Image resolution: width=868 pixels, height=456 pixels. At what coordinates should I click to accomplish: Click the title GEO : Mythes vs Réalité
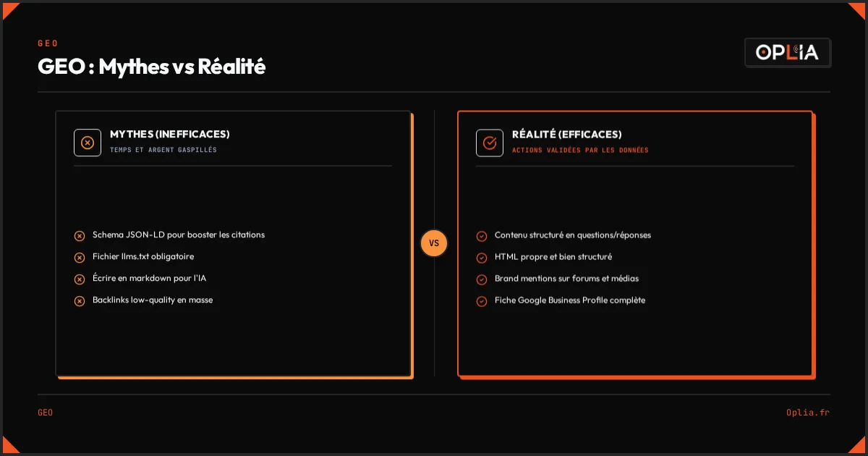152,67
